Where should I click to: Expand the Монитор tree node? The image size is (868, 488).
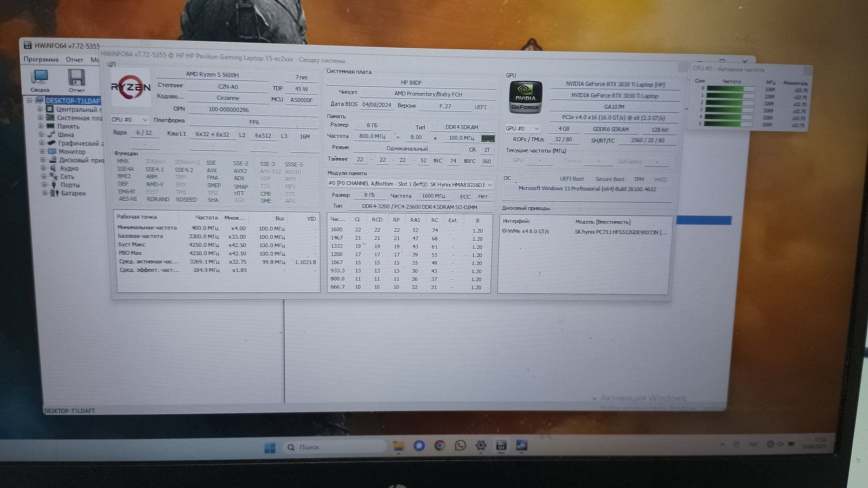(x=42, y=151)
